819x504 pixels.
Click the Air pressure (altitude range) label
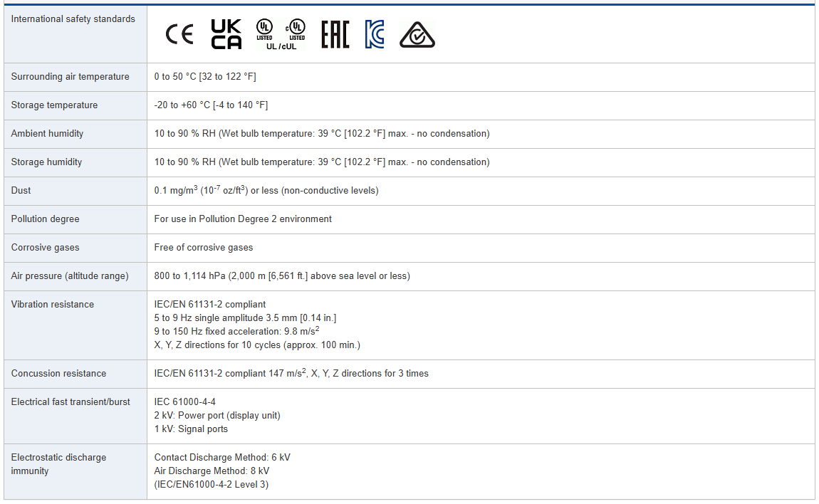(70, 276)
